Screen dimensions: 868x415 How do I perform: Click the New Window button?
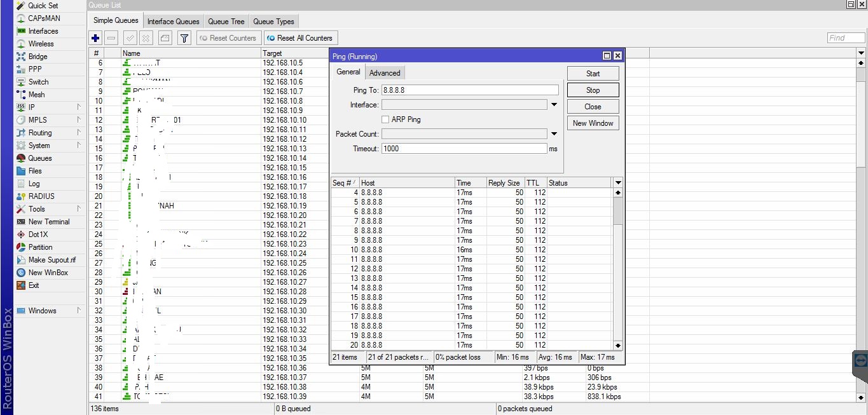coord(593,123)
